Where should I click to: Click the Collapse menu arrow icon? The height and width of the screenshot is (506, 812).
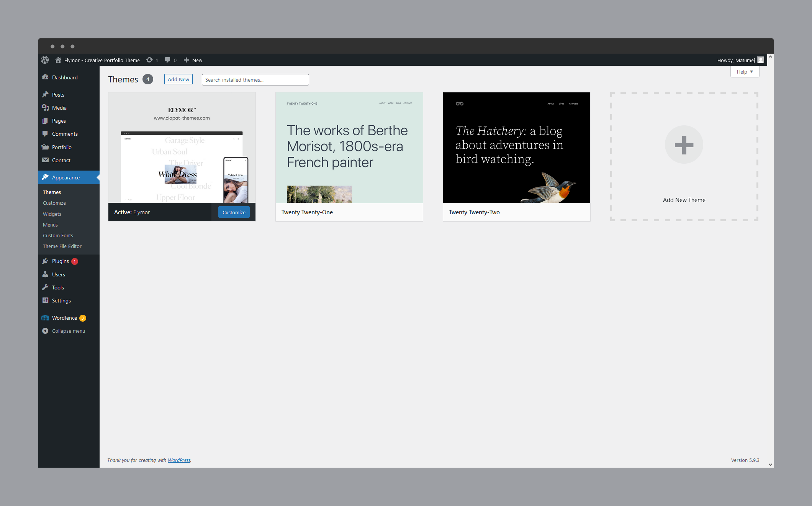(x=45, y=330)
